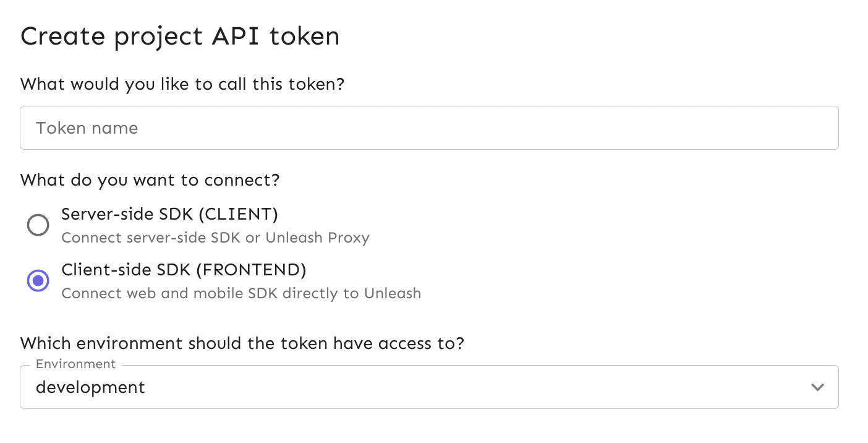
Task: Select the text 'Connect server-side SDK or Unleash Proxy'
Action: [215, 238]
